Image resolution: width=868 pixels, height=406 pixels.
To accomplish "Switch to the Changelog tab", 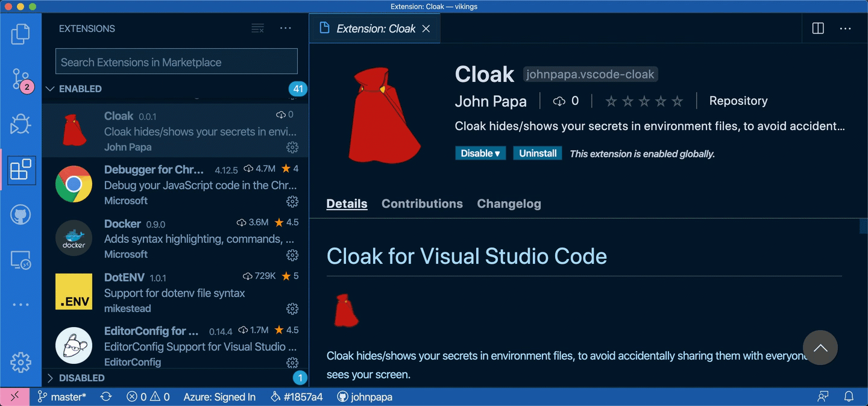I will click(x=509, y=204).
